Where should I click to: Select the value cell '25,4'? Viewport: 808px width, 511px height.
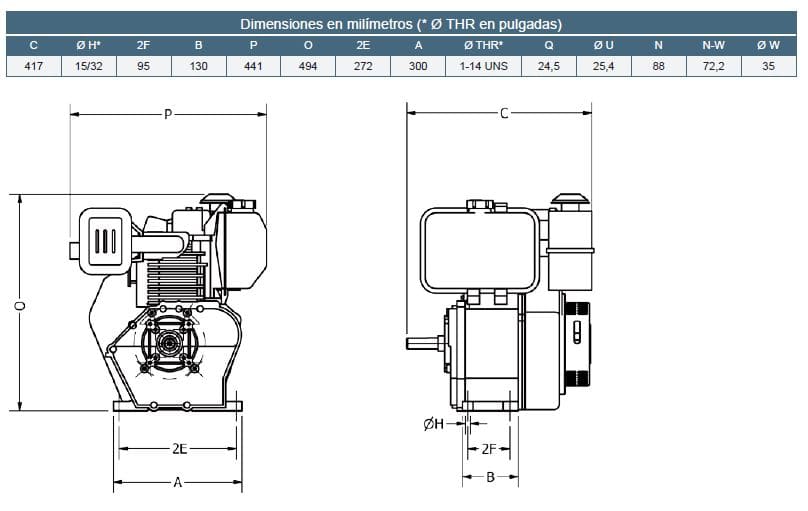point(603,66)
